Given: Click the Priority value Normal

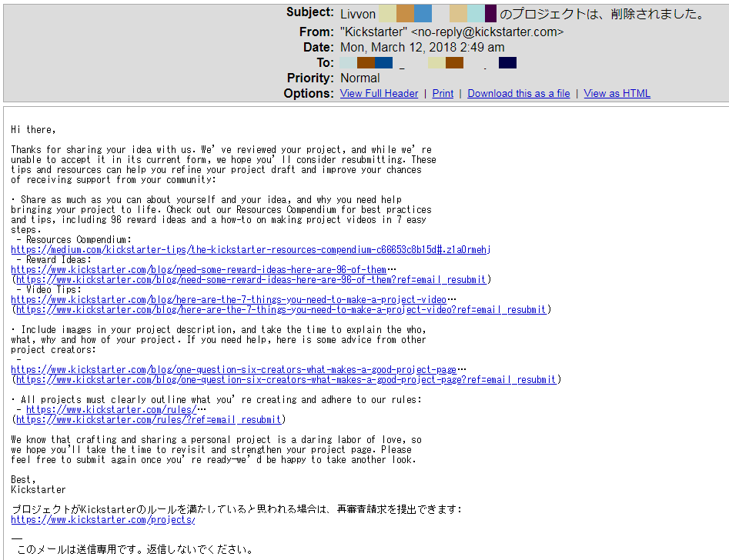Looking at the screenshot, I should tap(359, 78).
